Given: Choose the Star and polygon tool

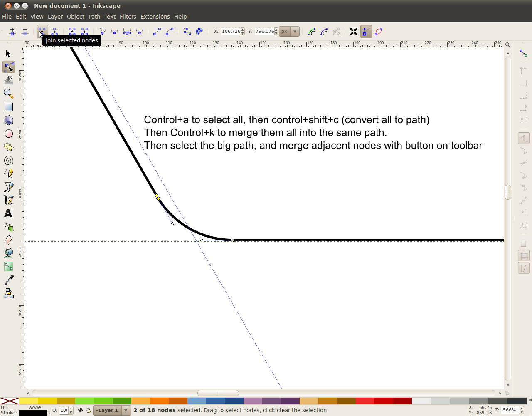Looking at the screenshot, I should pyautogui.click(x=8, y=147).
